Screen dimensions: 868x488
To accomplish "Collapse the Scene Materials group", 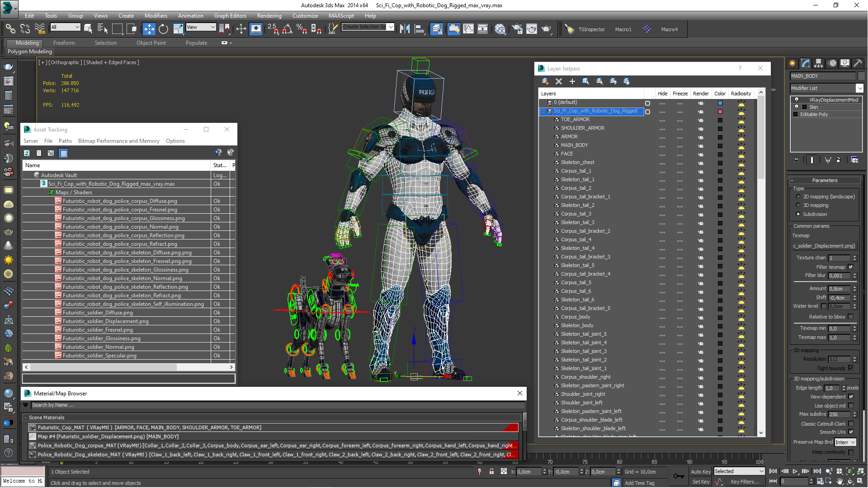I will (26, 418).
